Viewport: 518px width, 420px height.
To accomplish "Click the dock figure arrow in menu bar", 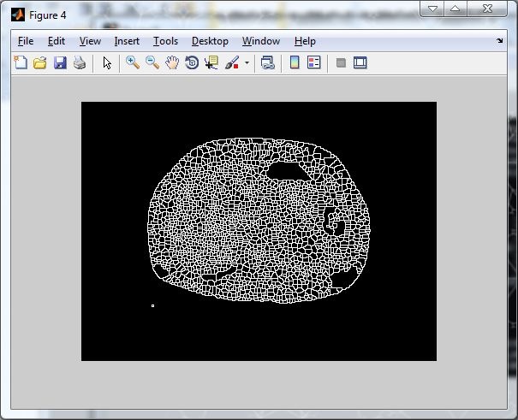I will [x=500, y=41].
